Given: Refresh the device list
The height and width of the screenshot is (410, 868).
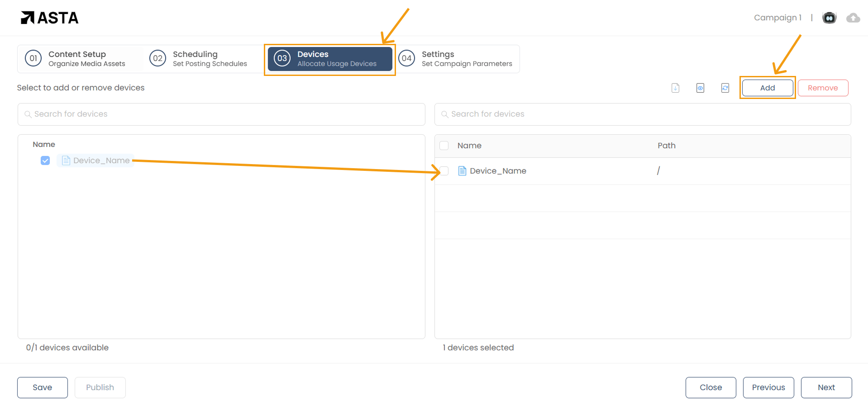Looking at the screenshot, I should [x=725, y=88].
